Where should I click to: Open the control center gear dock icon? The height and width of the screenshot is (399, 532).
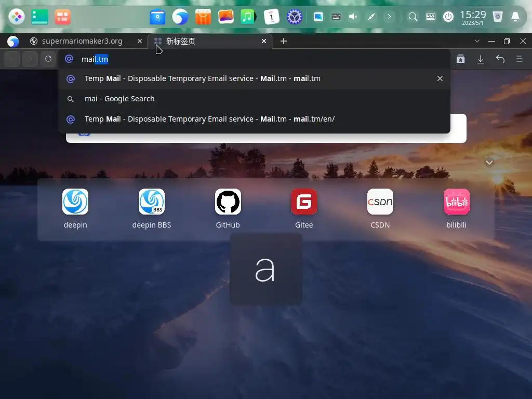(294, 17)
